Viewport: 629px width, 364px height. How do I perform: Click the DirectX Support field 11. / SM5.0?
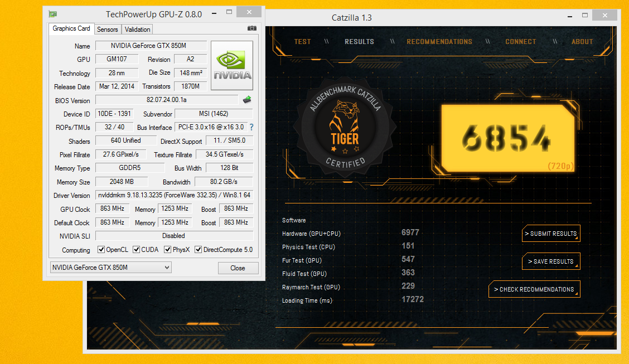[229, 140]
